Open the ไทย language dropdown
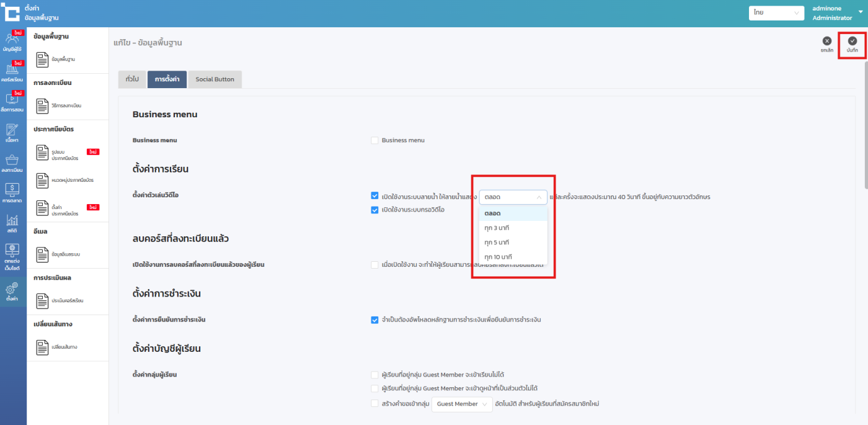Viewport: 868px width, 425px height. pyautogui.click(x=776, y=13)
